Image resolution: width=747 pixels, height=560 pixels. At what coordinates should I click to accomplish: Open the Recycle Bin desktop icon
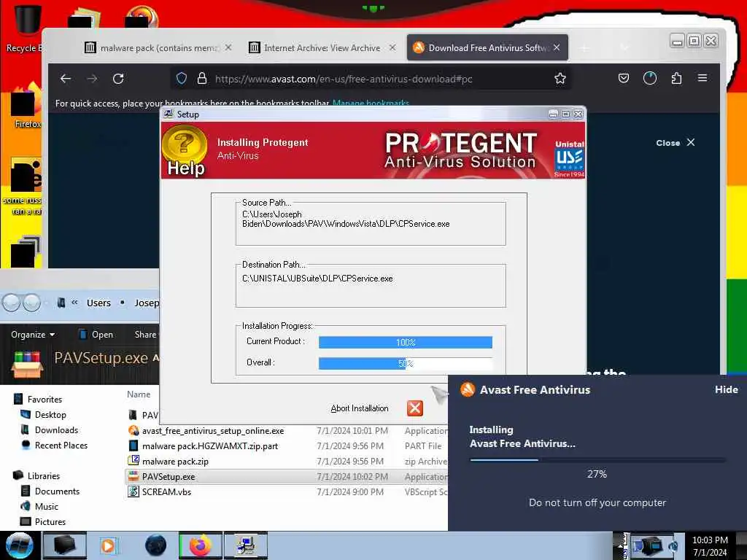click(27, 28)
